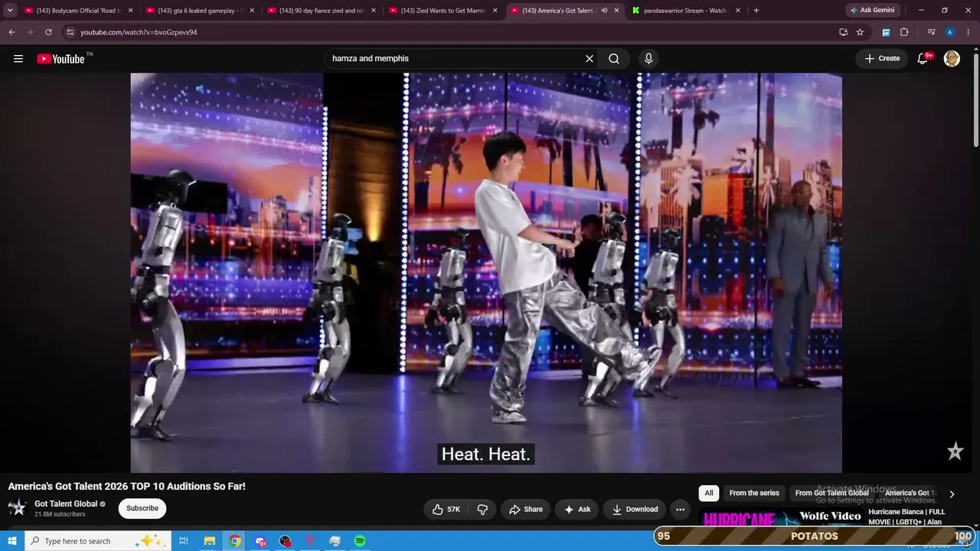Select the From the series chip
Image resolution: width=980 pixels, height=551 pixels.
754,494
